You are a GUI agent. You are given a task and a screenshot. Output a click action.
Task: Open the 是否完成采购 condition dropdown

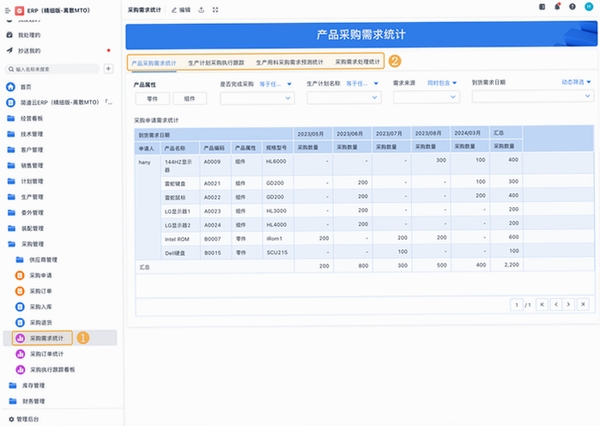tap(275, 84)
